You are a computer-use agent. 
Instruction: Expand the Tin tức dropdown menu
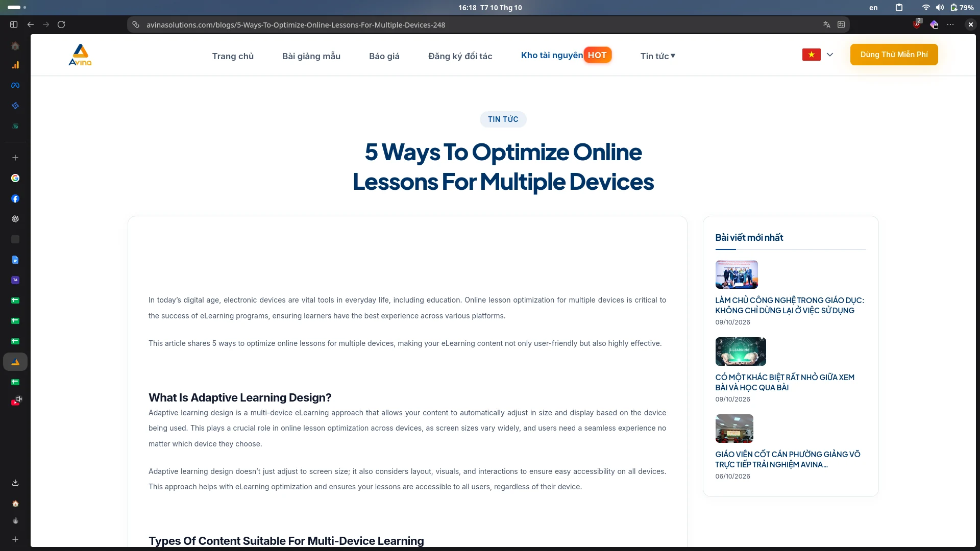pyautogui.click(x=658, y=56)
